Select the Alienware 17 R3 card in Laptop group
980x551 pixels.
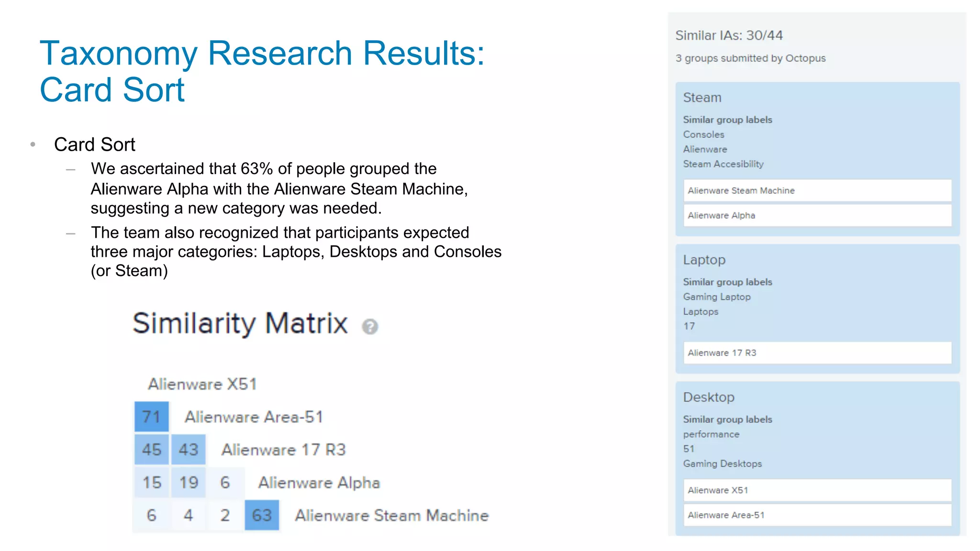(x=817, y=353)
